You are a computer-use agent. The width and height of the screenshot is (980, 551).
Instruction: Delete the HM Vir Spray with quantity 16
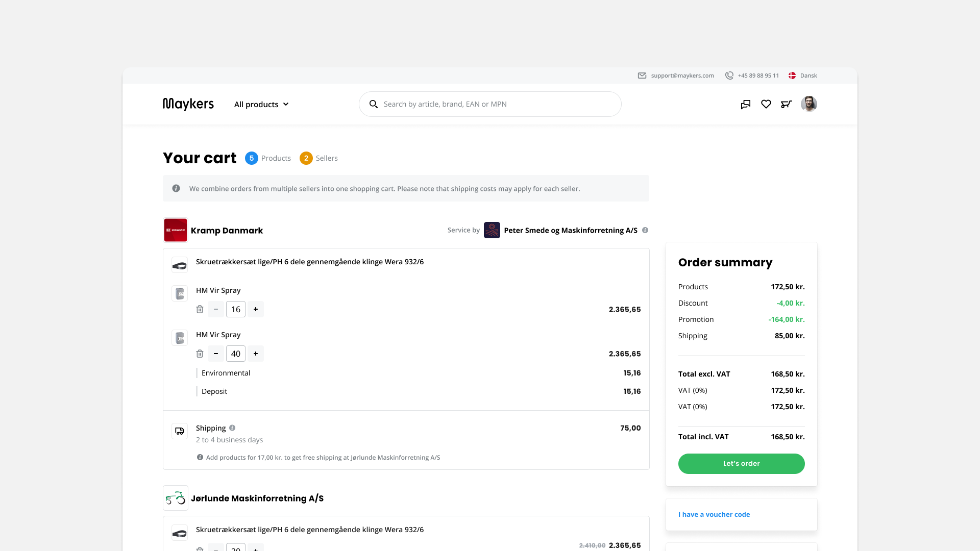200,309
